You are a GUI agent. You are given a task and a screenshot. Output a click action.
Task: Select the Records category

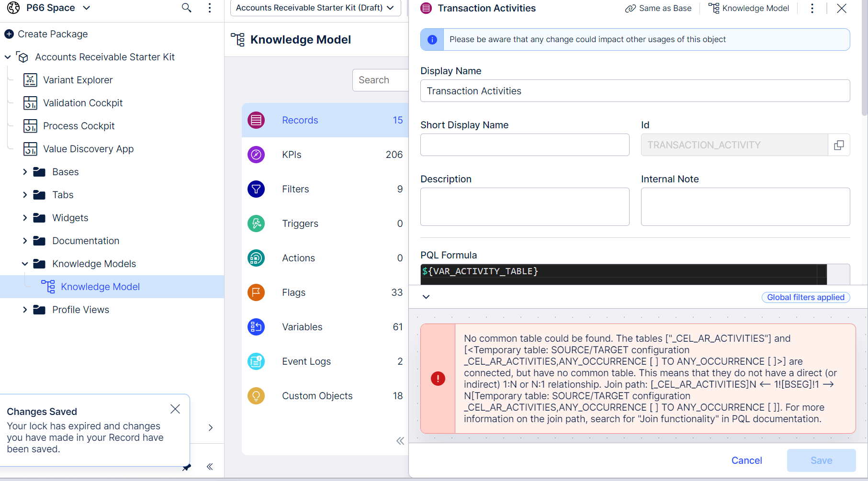325,120
